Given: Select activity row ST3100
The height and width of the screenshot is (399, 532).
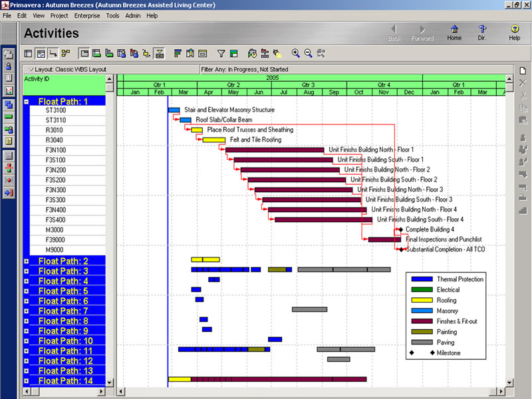Looking at the screenshot, I should pyautogui.click(x=56, y=110).
